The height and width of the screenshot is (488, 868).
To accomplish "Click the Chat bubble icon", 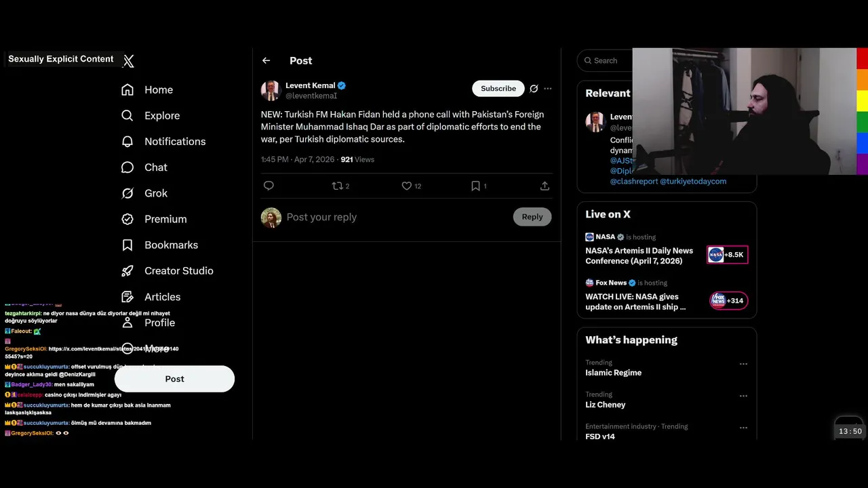I will 127,167.
